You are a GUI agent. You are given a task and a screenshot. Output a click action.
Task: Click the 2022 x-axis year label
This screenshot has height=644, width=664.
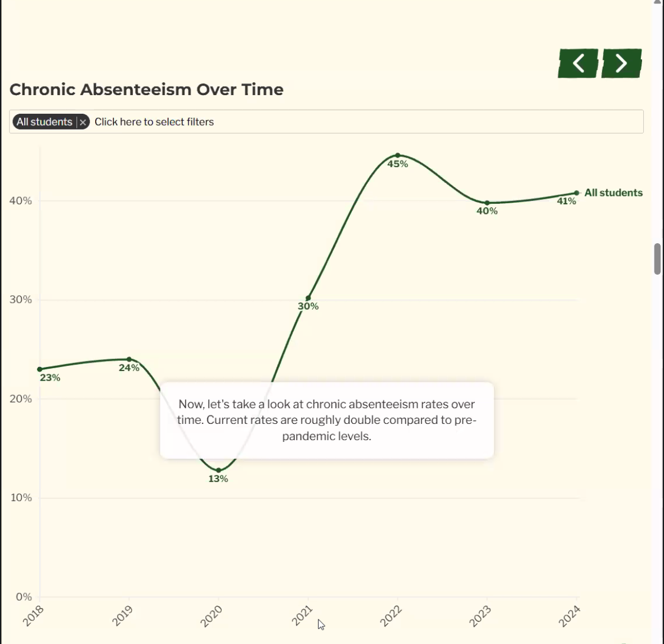pyautogui.click(x=391, y=616)
